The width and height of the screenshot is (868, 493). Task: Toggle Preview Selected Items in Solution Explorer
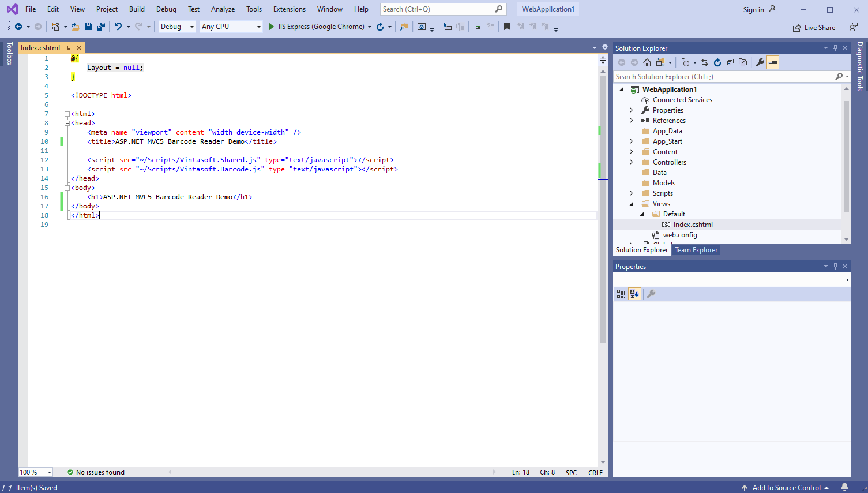pyautogui.click(x=773, y=62)
